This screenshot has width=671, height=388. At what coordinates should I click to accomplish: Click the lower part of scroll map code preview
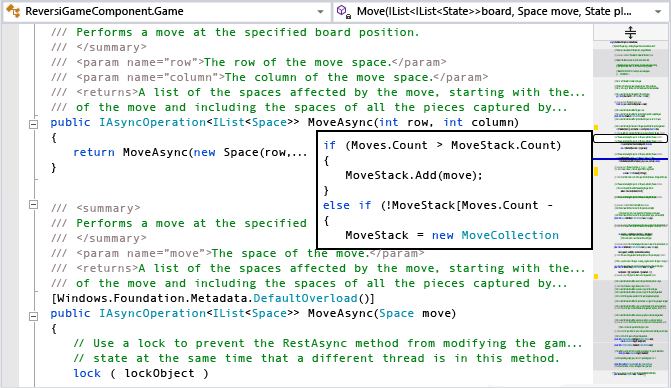coord(630,325)
